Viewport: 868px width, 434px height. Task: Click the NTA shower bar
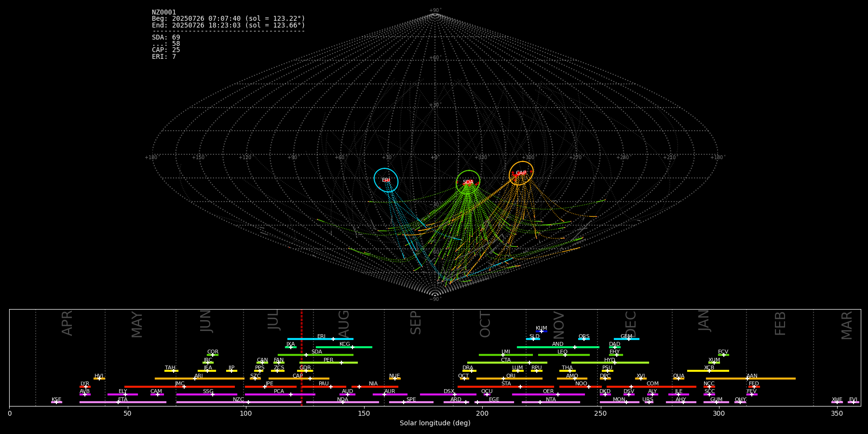(x=551, y=402)
